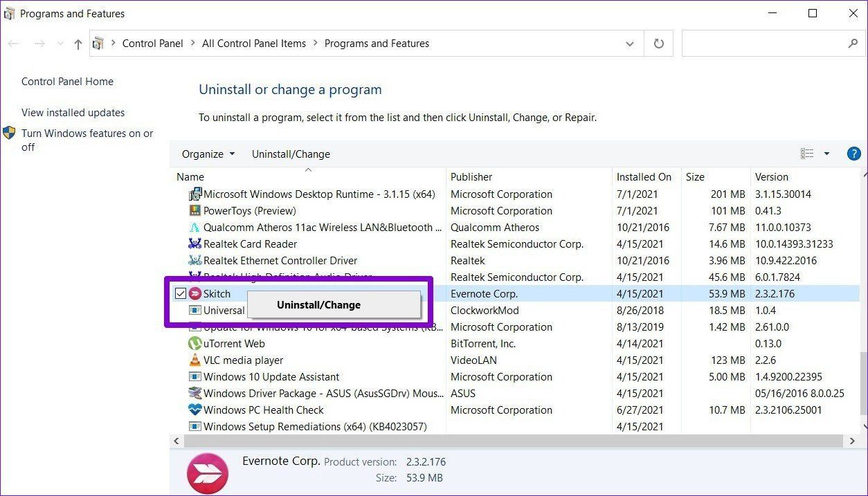Image resolution: width=868 pixels, height=496 pixels.
Task: Open Turn Windows features on or off
Action: [x=87, y=140]
